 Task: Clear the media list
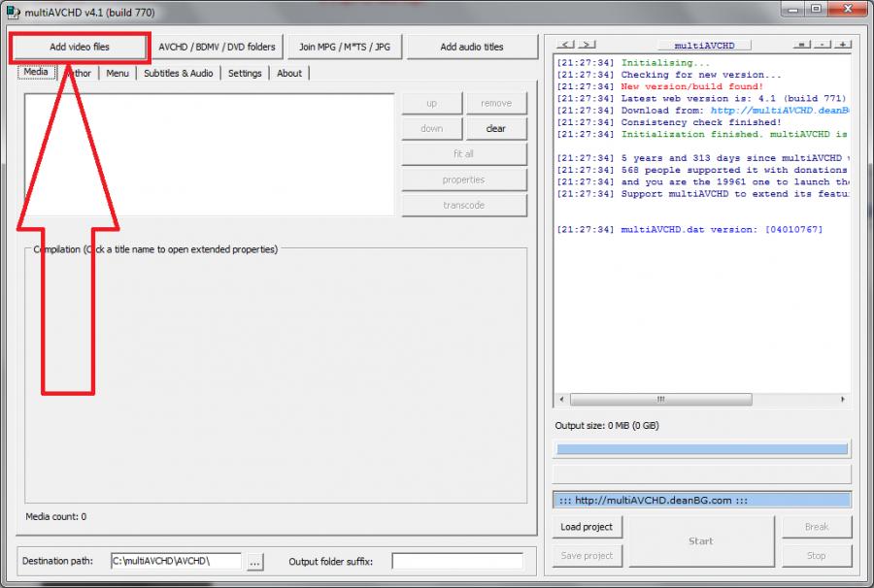pos(496,129)
